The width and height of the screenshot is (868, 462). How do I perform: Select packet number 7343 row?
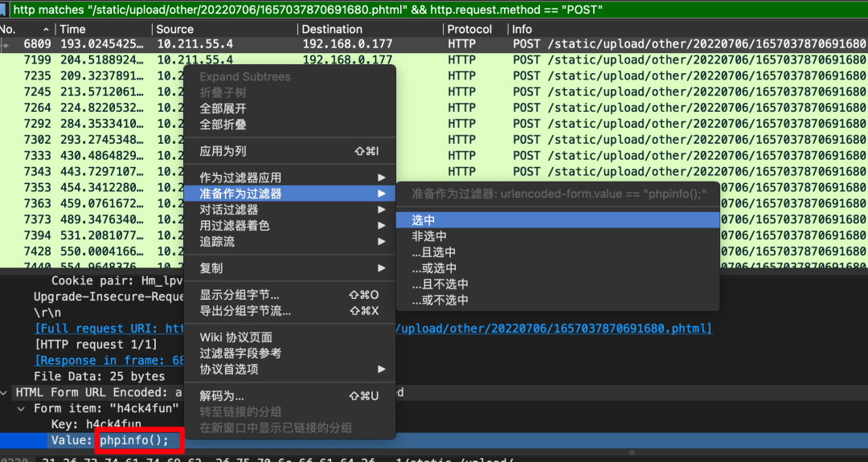(92, 172)
